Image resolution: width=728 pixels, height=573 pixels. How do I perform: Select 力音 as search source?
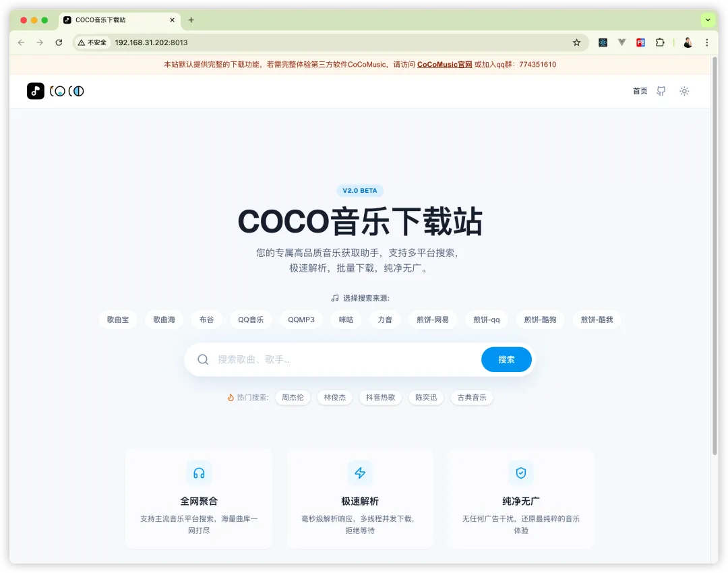[x=385, y=320]
